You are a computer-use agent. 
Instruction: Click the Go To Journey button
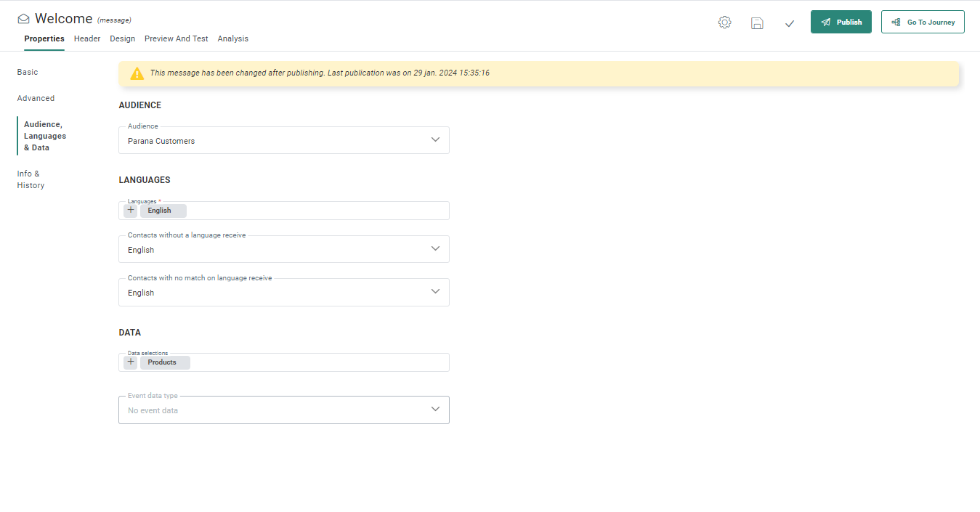[923, 22]
